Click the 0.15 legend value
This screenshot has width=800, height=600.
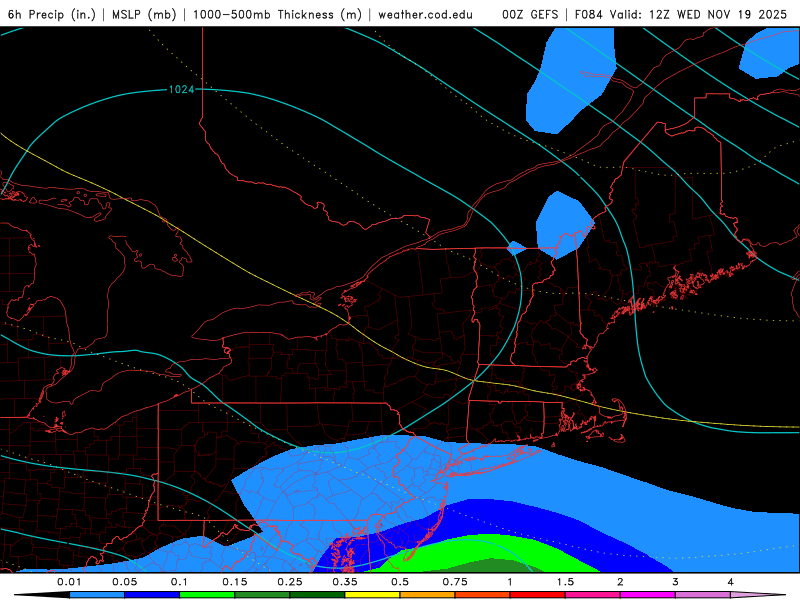(235, 582)
